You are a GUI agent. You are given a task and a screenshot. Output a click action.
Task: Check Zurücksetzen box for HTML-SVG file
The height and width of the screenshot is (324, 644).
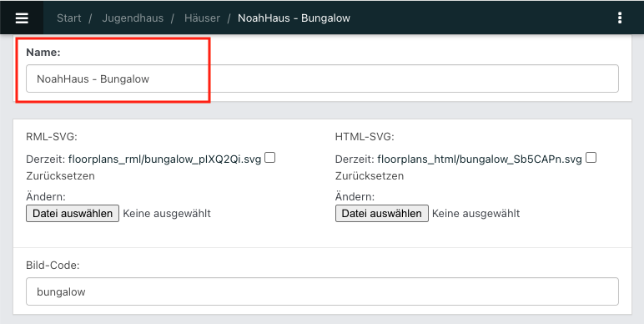click(591, 158)
